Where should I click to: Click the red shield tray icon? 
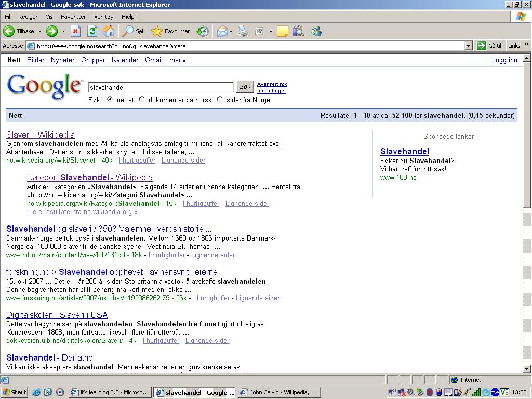click(x=429, y=392)
